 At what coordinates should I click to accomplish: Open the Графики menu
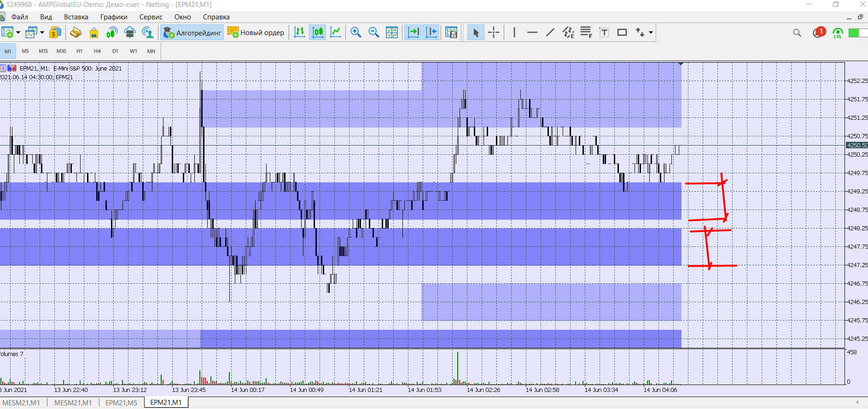114,17
